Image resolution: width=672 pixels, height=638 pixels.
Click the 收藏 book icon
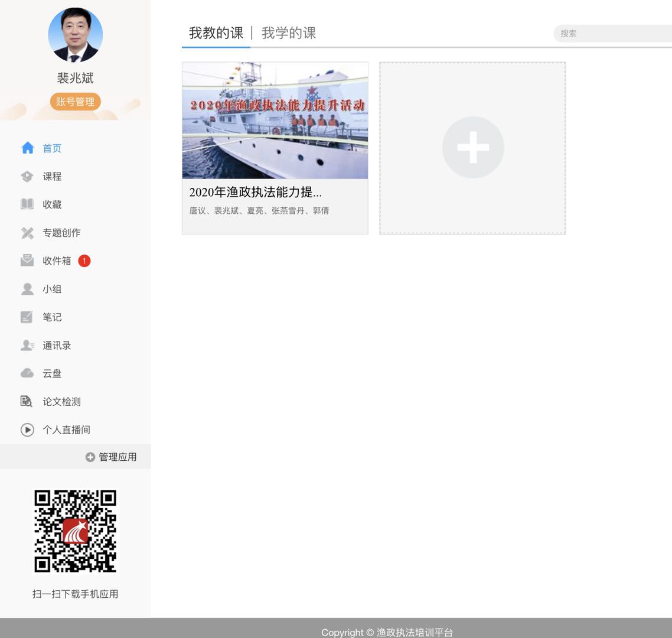click(x=27, y=204)
